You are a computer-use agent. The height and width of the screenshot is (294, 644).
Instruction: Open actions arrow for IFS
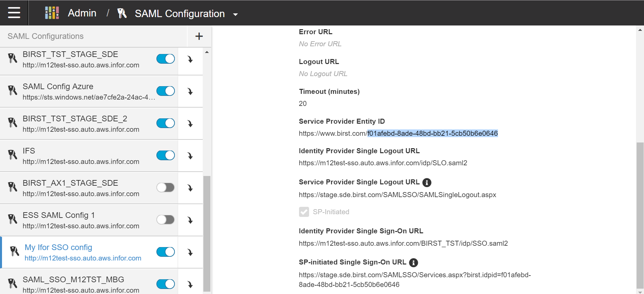click(190, 156)
